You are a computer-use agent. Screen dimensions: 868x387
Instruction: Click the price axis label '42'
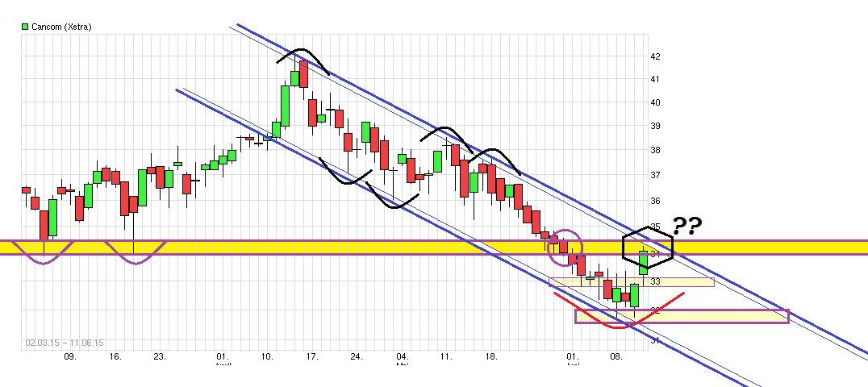[655, 56]
